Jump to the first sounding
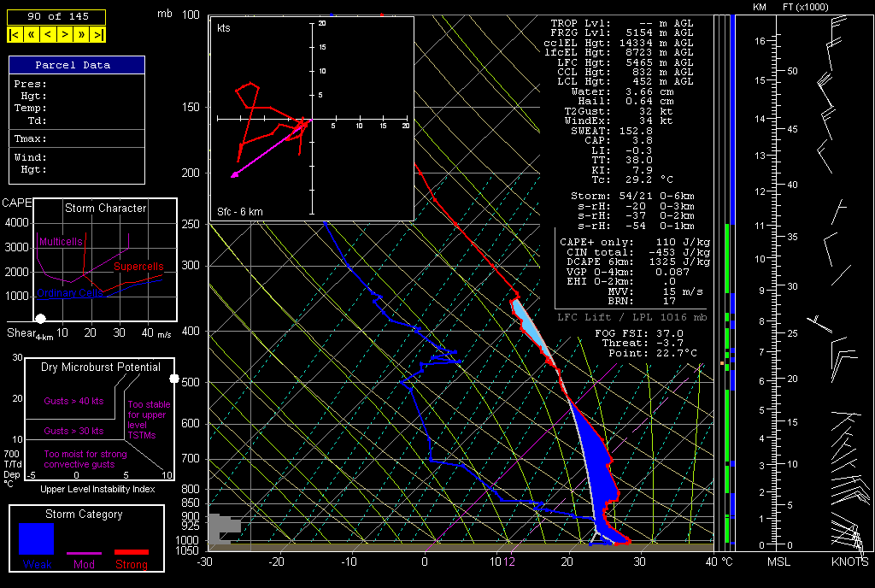This screenshot has width=875, height=588. (15, 35)
